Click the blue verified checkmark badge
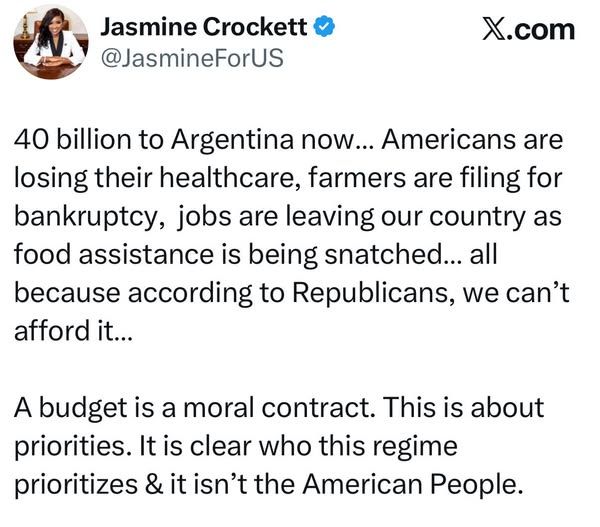This screenshot has height=527, width=600. 324,27
